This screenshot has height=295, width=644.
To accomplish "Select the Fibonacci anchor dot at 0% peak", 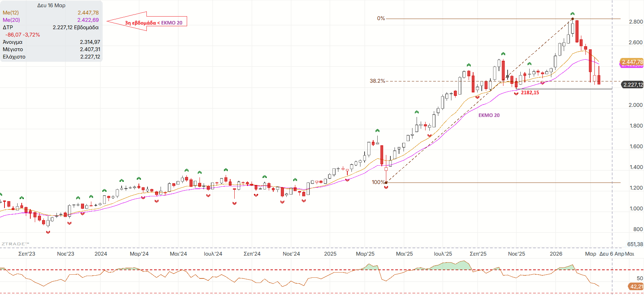I will 572,19.
